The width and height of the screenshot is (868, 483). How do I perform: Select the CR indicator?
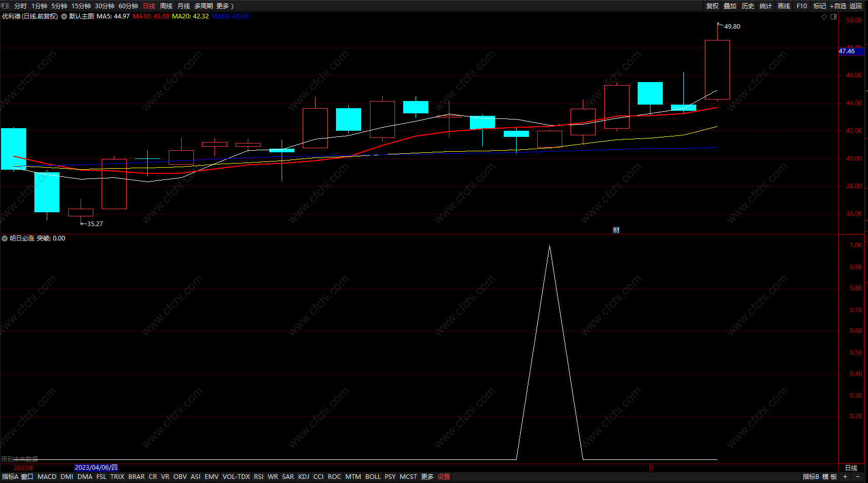(x=153, y=477)
